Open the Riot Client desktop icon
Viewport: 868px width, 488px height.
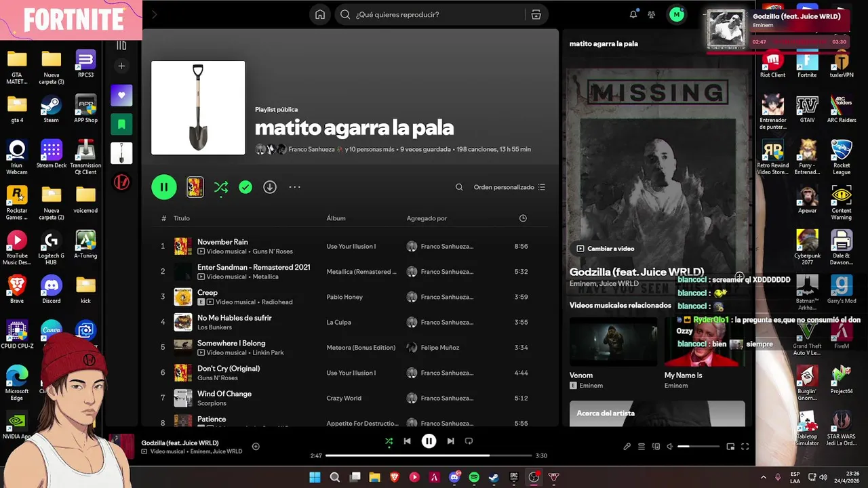click(772, 64)
